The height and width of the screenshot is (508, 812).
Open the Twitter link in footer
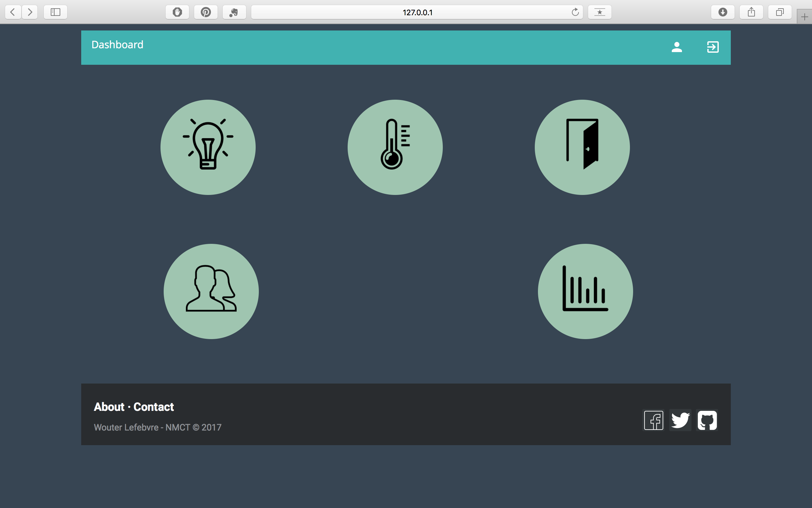[x=680, y=420]
